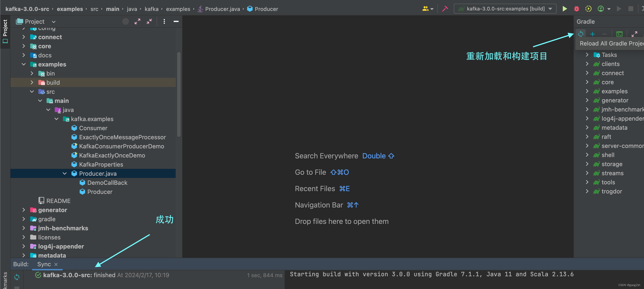Expand the clients Gradle module
This screenshot has height=289, width=644.
point(587,64)
